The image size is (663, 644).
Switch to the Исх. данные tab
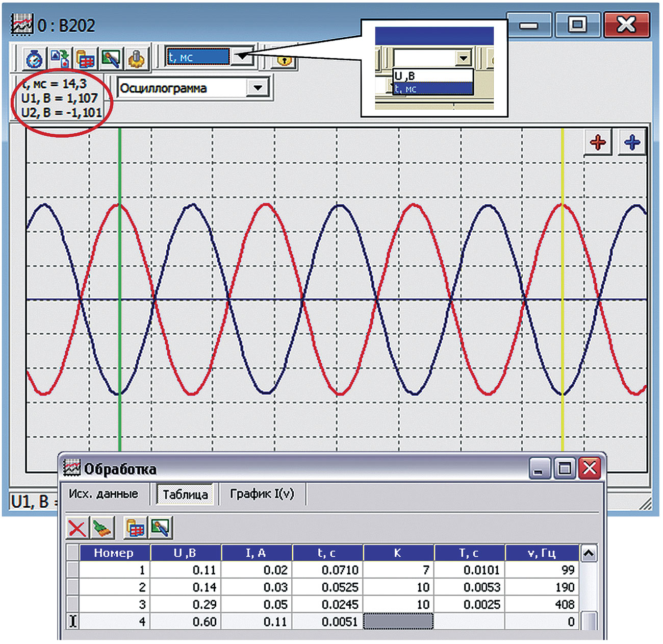coord(104,494)
